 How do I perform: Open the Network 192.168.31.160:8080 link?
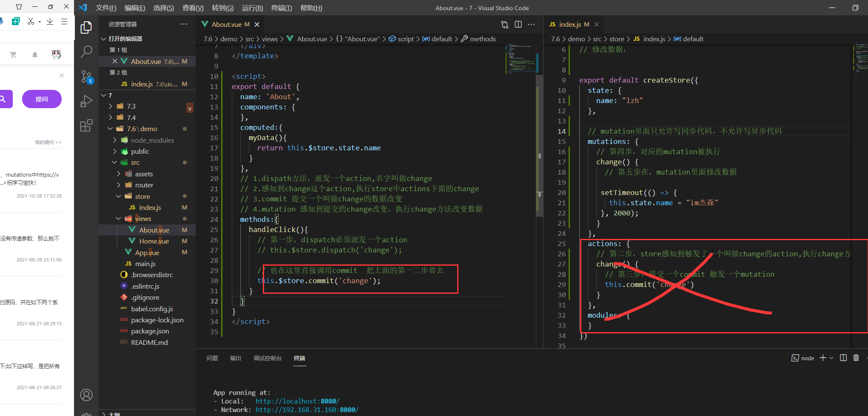307,410
